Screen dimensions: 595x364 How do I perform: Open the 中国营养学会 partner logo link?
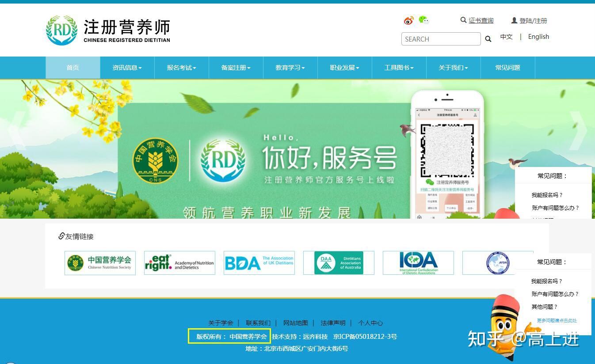[100, 263]
